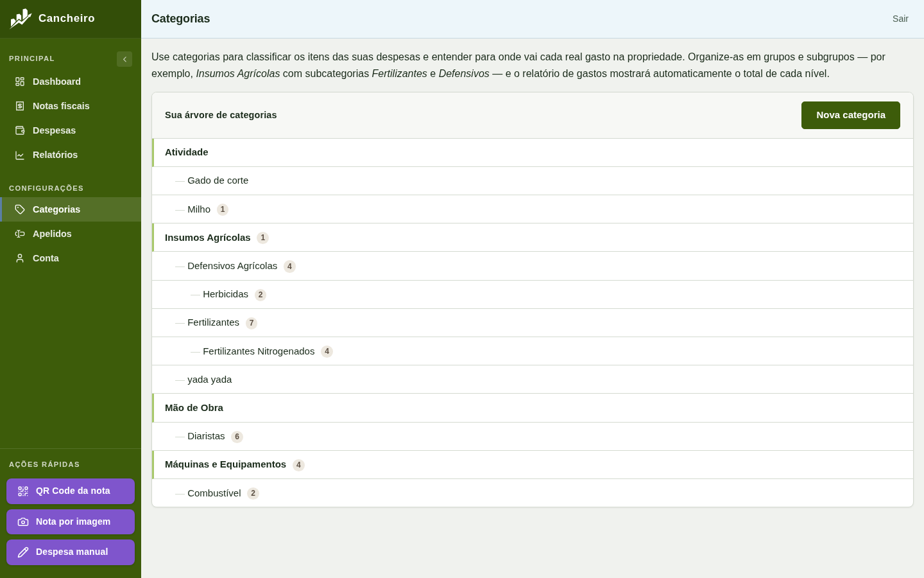Click the 'Sua árvore de categorias' heading

221,115
